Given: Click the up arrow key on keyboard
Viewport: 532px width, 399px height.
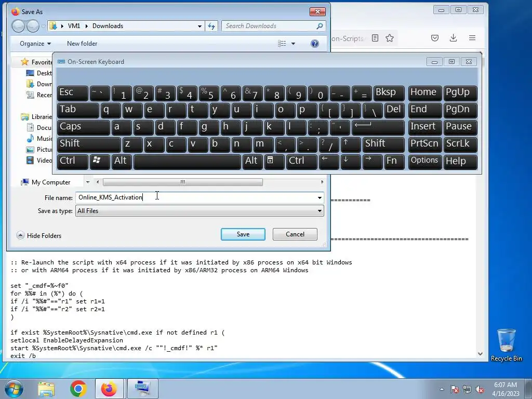Looking at the screenshot, I should [351, 144].
